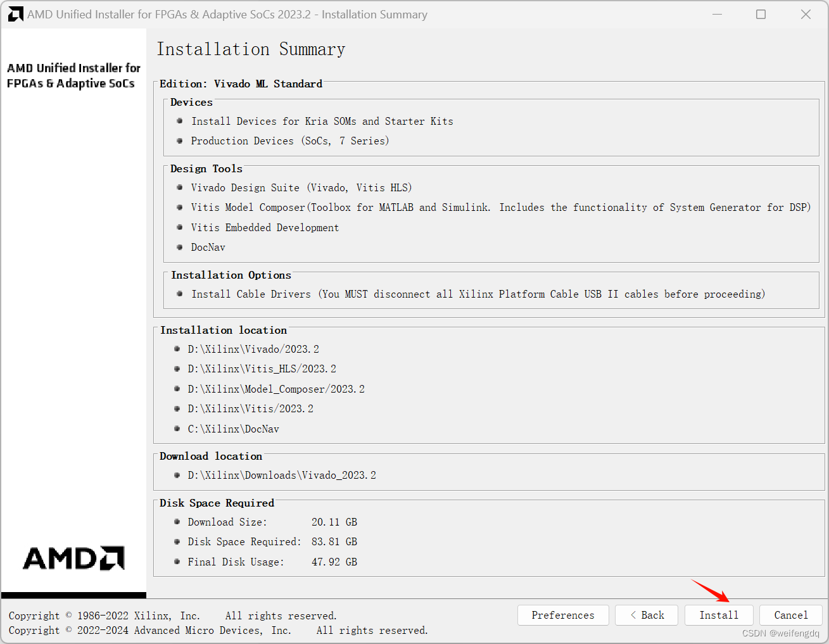Click the 'Installation Summary' heading
Image resolution: width=829 pixels, height=644 pixels.
pos(251,49)
